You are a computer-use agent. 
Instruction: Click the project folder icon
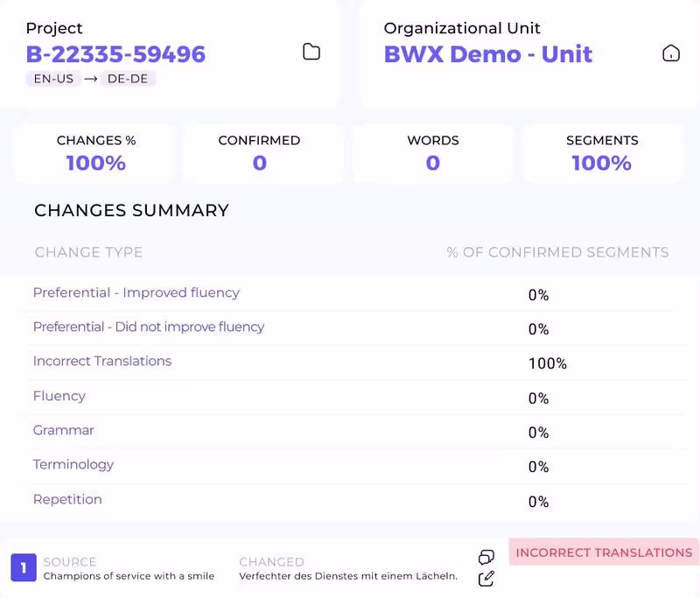click(x=311, y=52)
